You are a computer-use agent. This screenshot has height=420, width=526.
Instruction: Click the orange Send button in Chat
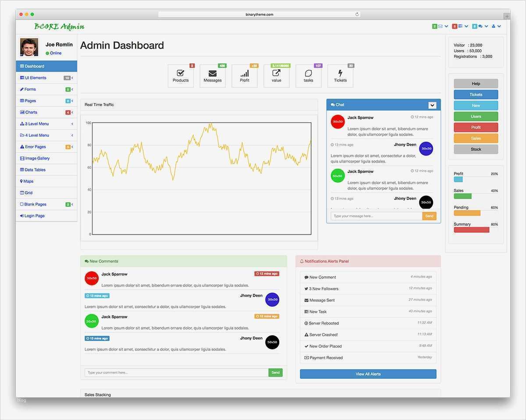click(429, 216)
